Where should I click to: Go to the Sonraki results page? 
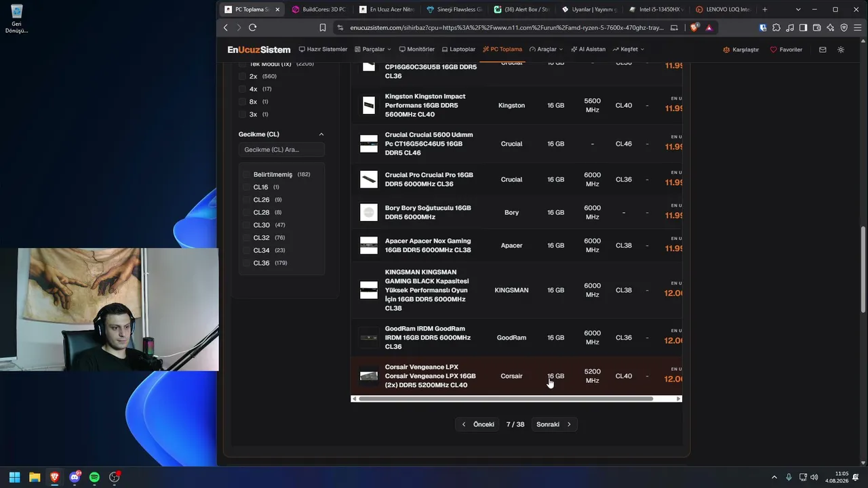click(x=553, y=424)
